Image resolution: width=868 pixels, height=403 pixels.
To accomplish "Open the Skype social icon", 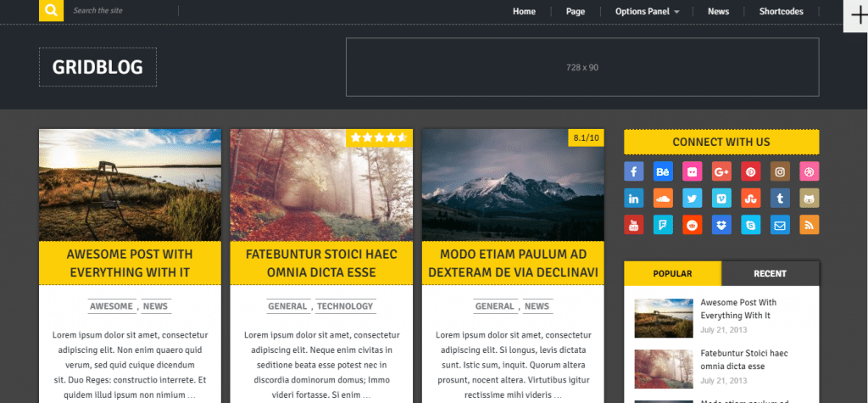I will tap(751, 225).
